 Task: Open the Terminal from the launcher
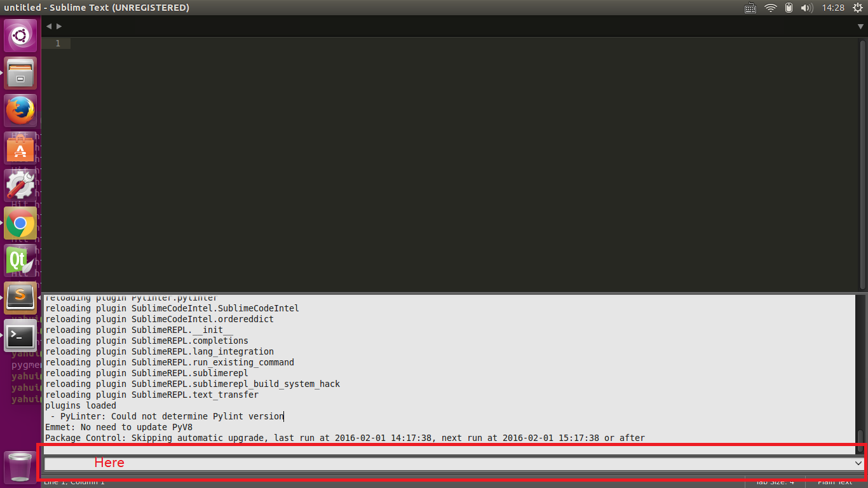click(21, 335)
